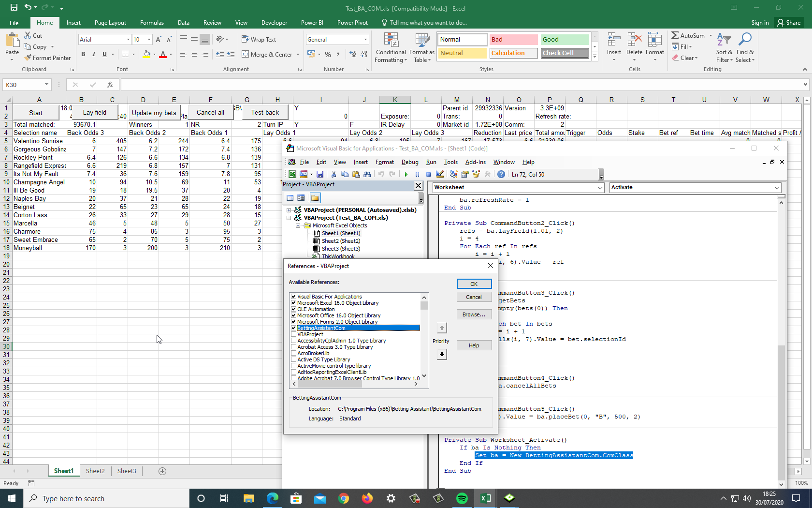Expand VBAProject PERSONAL tree node

click(x=289, y=210)
